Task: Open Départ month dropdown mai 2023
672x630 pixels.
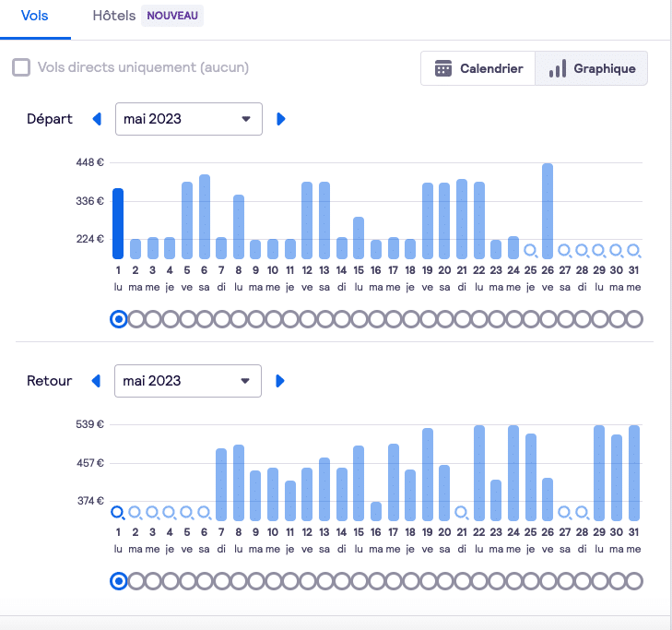Action: click(x=188, y=119)
